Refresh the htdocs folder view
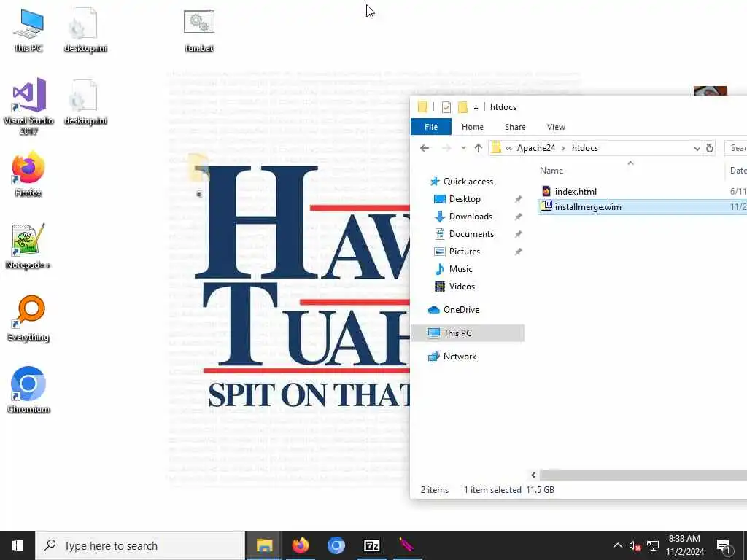The height and width of the screenshot is (560, 747). [x=709, y=148]
